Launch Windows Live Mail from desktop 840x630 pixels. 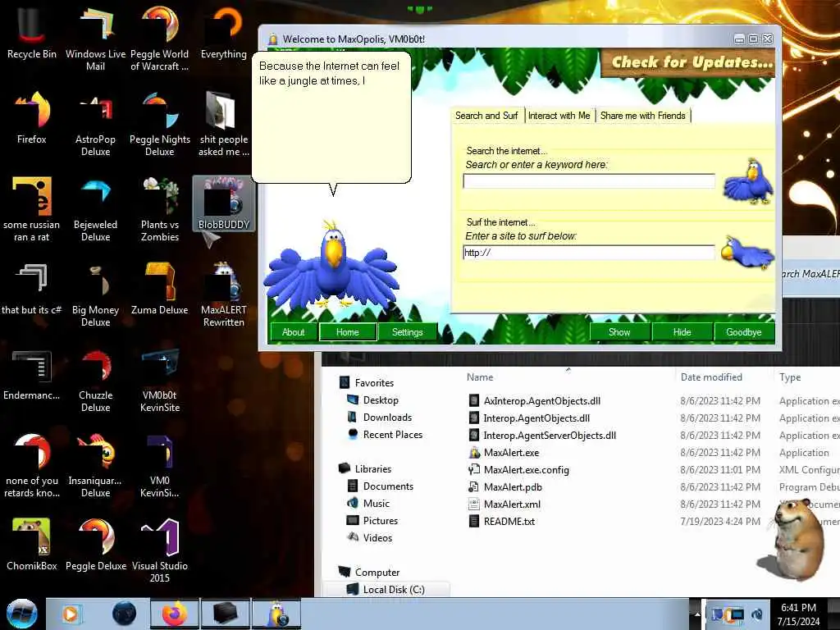[95, 39]
